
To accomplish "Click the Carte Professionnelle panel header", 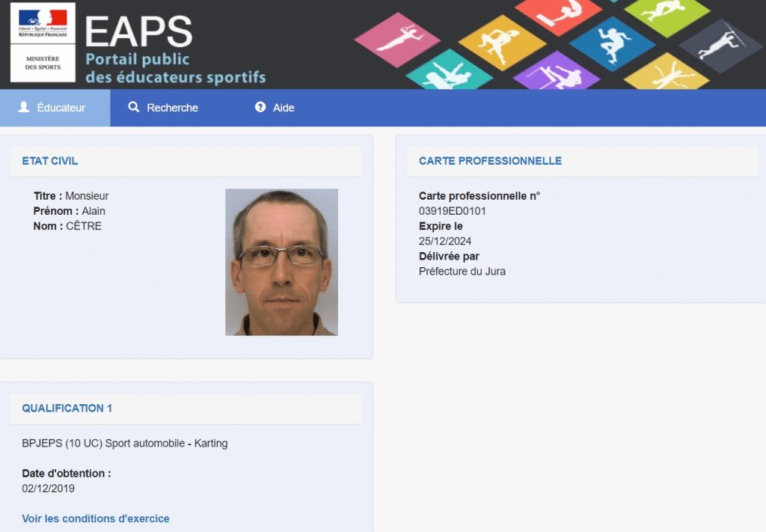I will click(x=490, y=161).
